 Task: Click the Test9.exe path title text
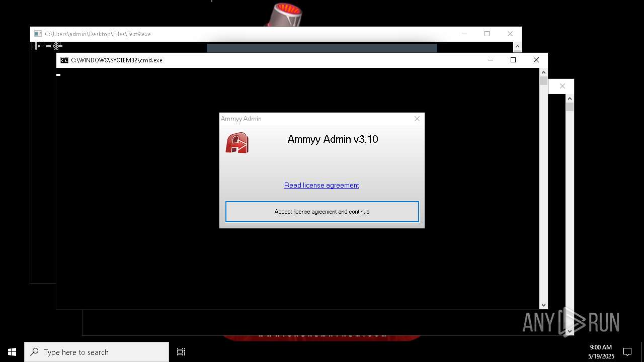98,34
